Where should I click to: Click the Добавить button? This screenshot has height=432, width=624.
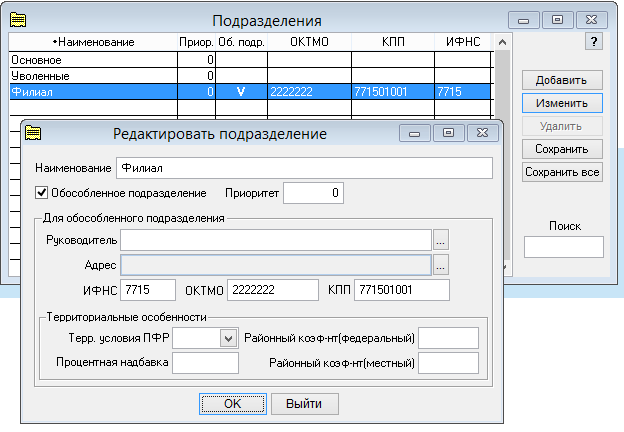[562, 80]
